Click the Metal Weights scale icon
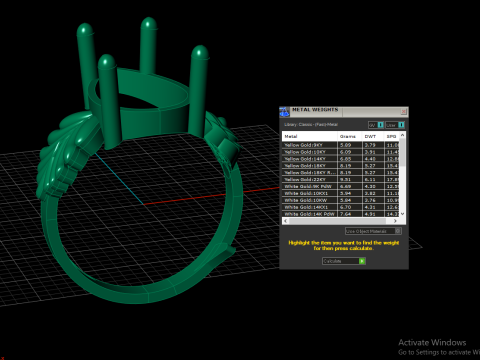The height and width of the screenshot is (360, 480). 284,112
